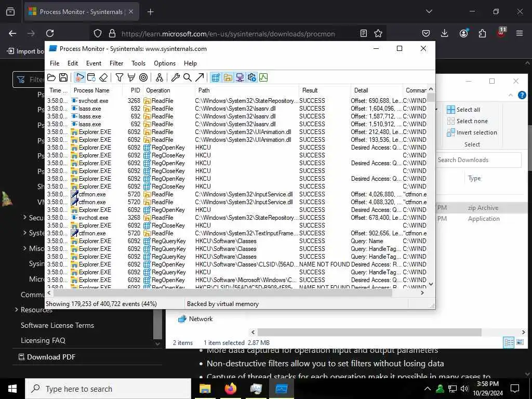Open Firefox hamburger application menu
Viewport: 532px width, 399px height.
coord(520,33)
